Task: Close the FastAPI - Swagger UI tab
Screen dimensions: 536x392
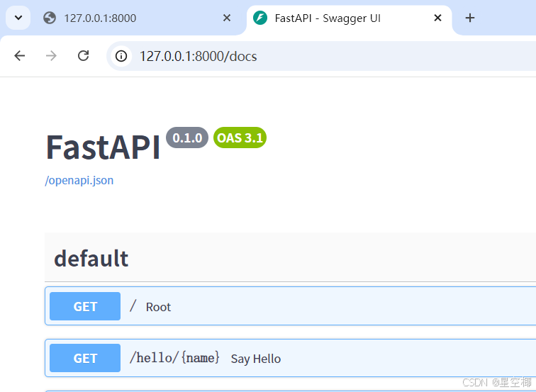Action: [437, 18]
